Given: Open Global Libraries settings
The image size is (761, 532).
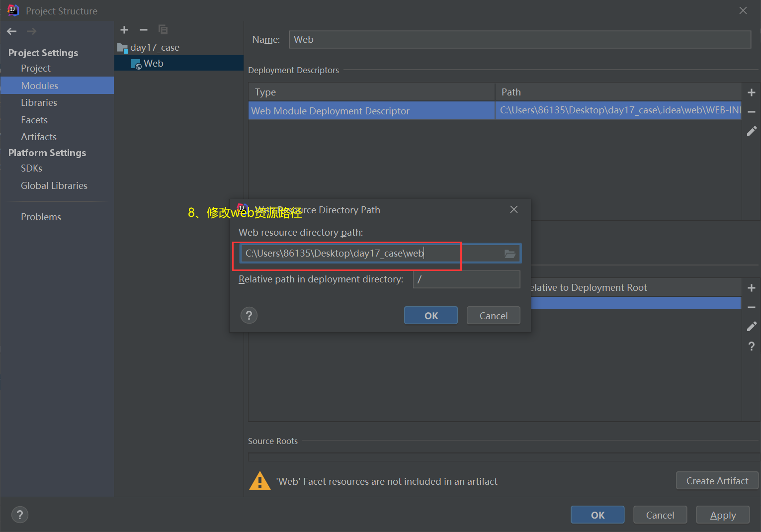Looking at the screenshot, I should click(x=54, y=185).
